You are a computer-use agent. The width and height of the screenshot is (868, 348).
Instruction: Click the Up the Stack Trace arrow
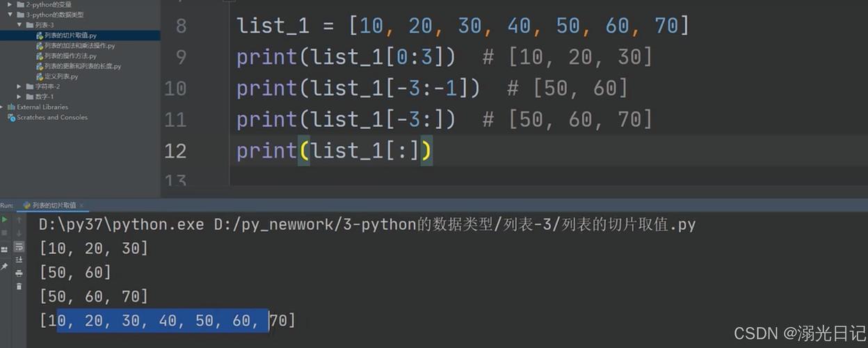[19, 219]
